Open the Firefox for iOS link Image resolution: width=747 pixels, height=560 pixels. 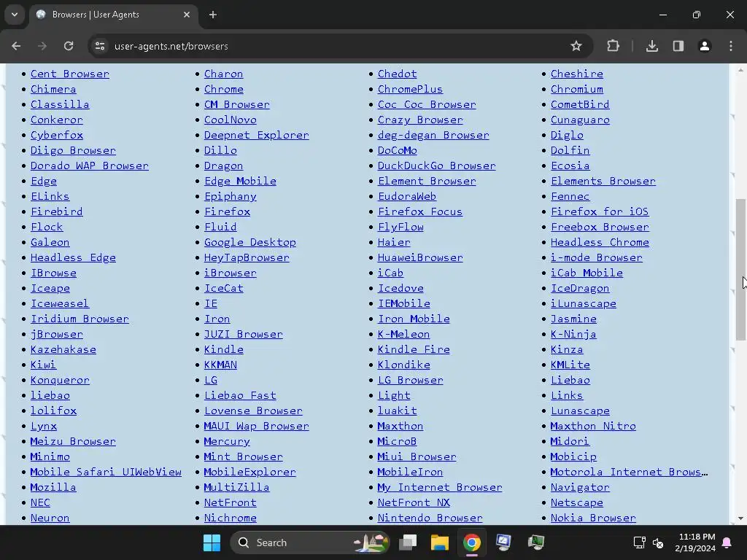600,211
